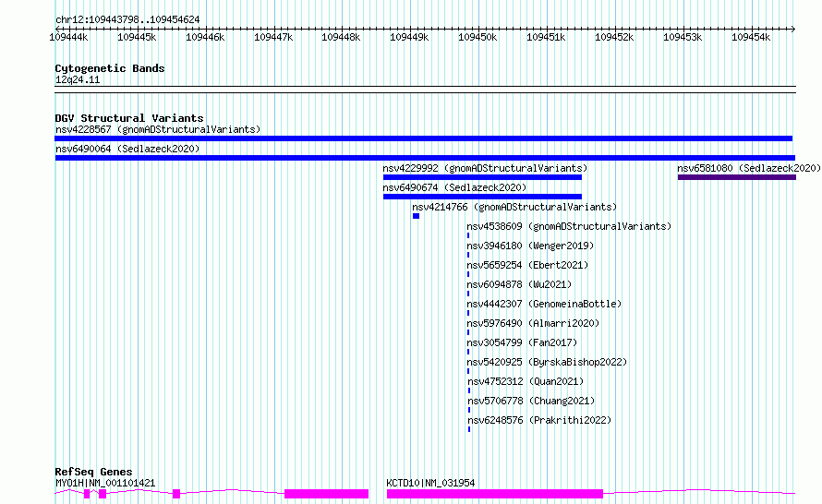Select the nsv4214766 gnomAD variant label
Viewport: 822px width, 504px height.
[x=514, y=207]
